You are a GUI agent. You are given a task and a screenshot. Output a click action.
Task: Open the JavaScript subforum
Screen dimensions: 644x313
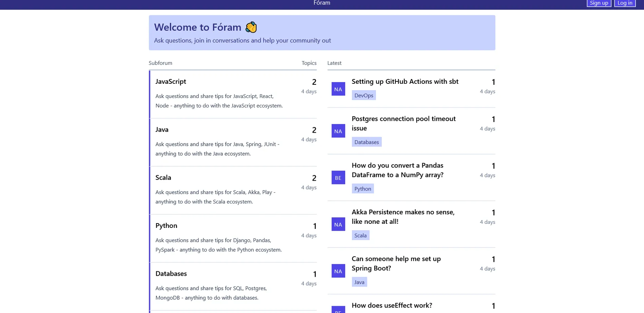click(171, 81)
